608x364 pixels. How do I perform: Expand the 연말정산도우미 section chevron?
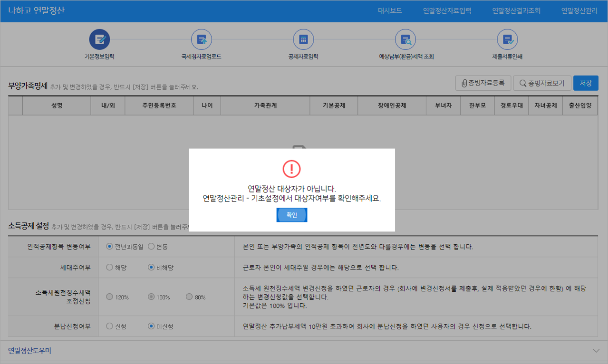click(x=597, y=351)
